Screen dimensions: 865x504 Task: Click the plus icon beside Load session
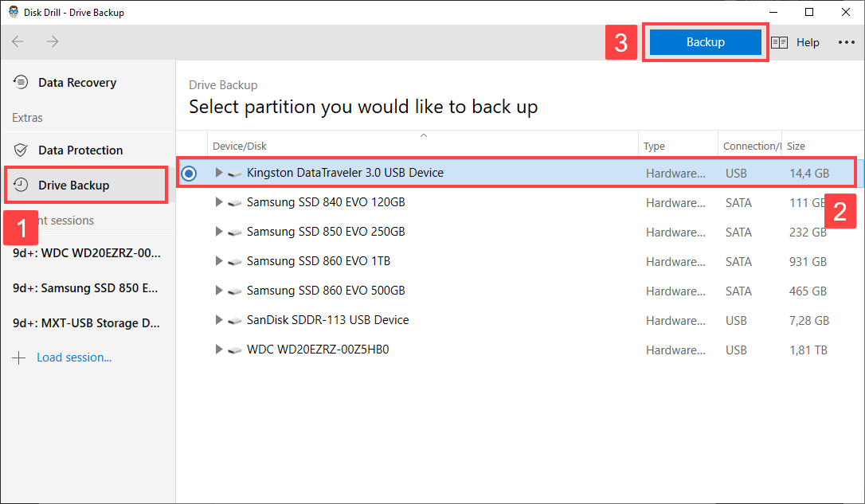[x=19, y=357]
